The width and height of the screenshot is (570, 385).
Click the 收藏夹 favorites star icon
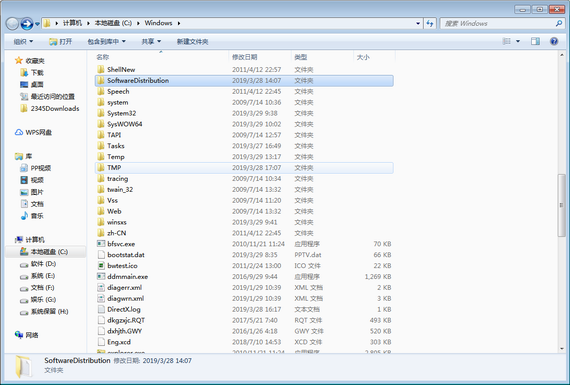(x=19, y=61)
